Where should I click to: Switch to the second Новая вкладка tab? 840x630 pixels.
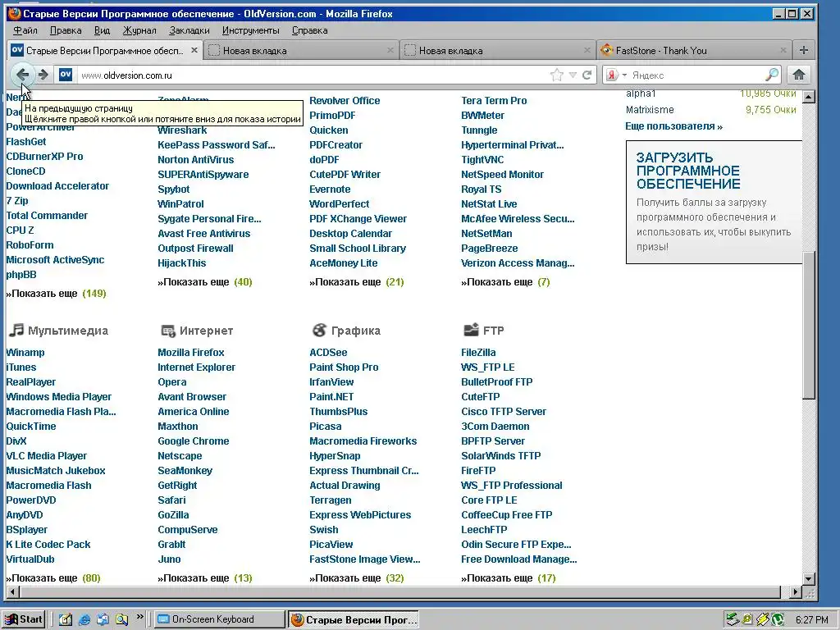tap(498, 50)
